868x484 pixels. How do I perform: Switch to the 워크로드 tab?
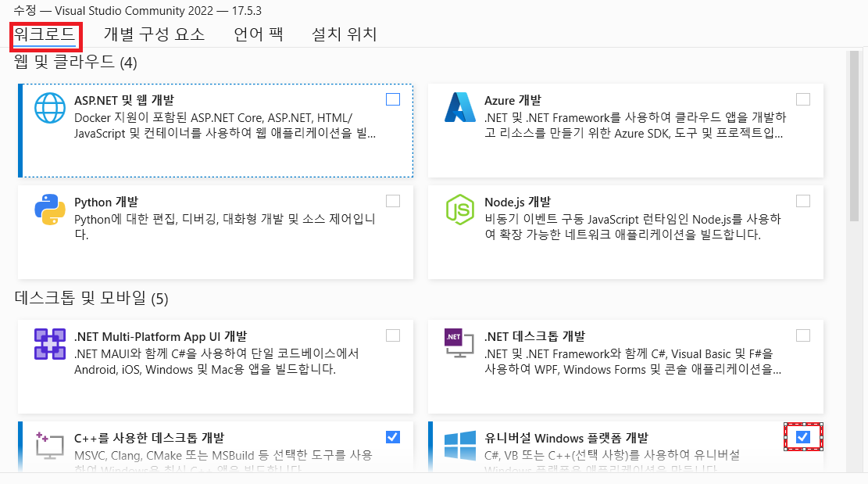[x=45, y=34]
